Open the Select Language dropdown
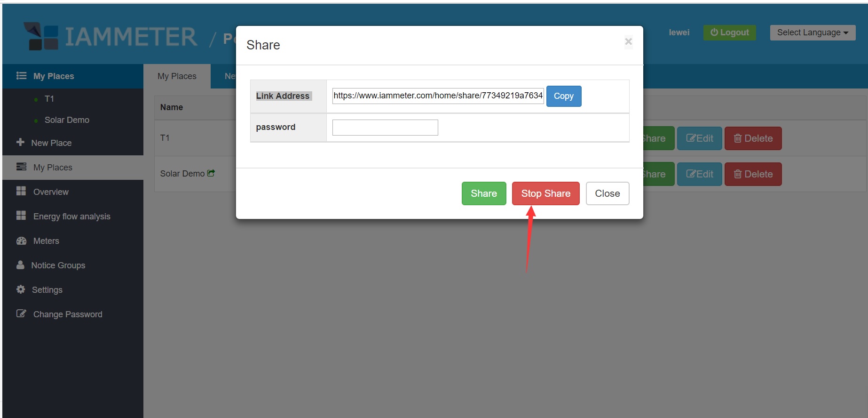868x418 pixels. (x=812, y=32)
